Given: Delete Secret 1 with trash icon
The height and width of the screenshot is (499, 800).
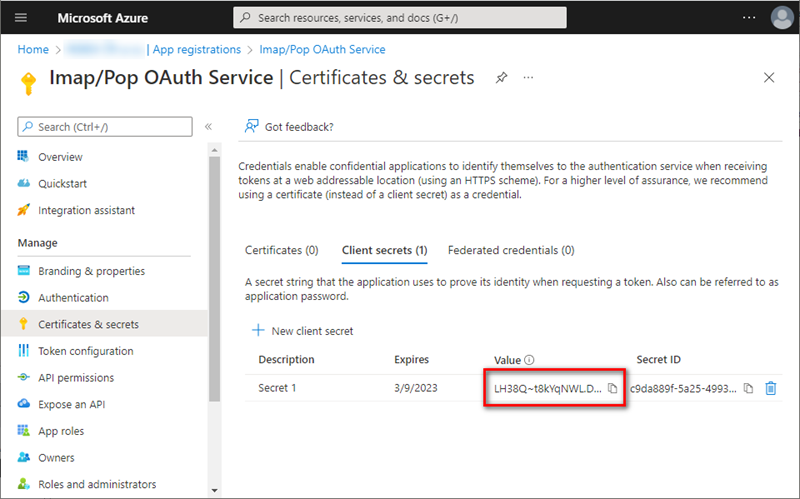Looking at the screenshot, I should point(770,388).
